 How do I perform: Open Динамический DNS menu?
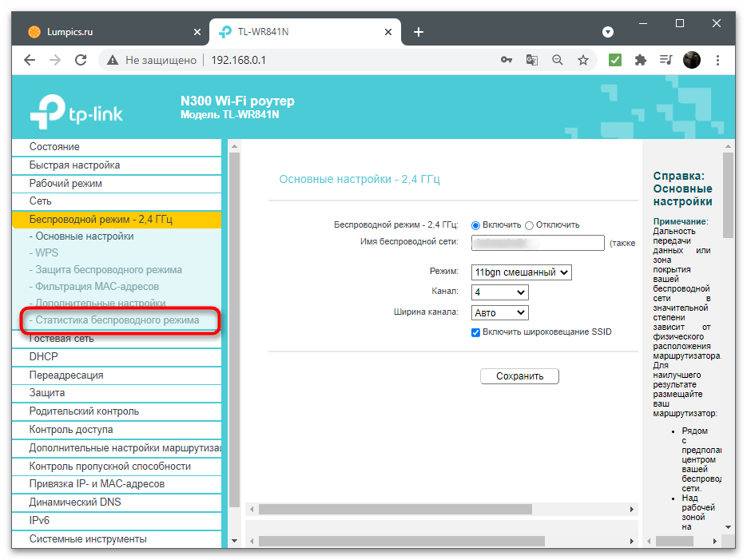pos(117,502)
